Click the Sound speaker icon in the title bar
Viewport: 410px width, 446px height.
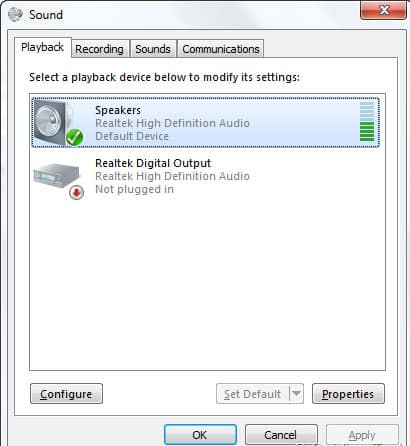pos(15,15)
